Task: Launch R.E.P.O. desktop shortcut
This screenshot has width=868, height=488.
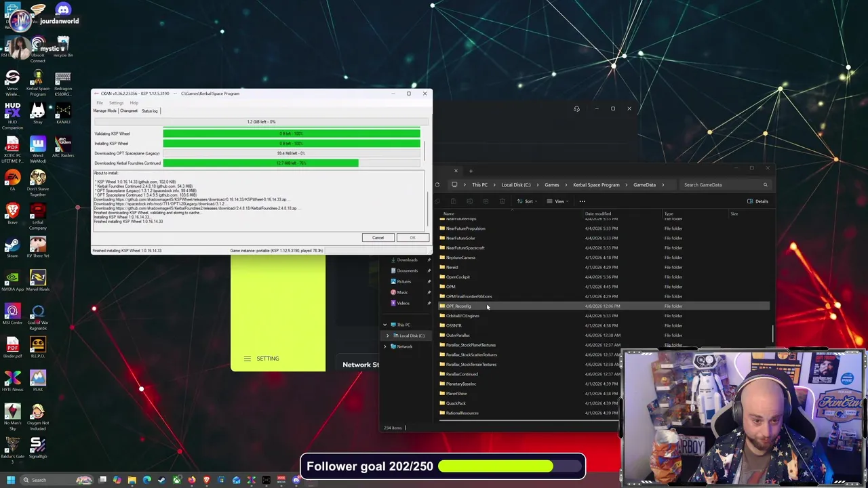Action: pyautogui.click(x=38, y=347)
